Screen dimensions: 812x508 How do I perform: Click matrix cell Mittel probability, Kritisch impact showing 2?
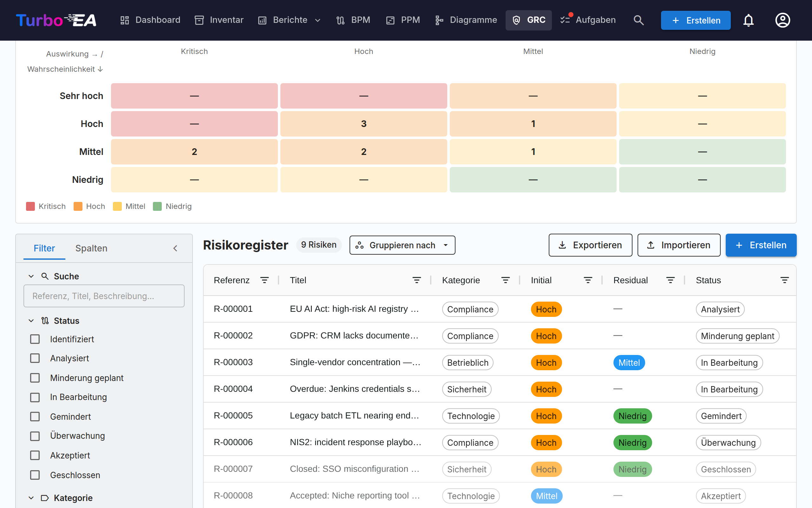tap(194, 151)
